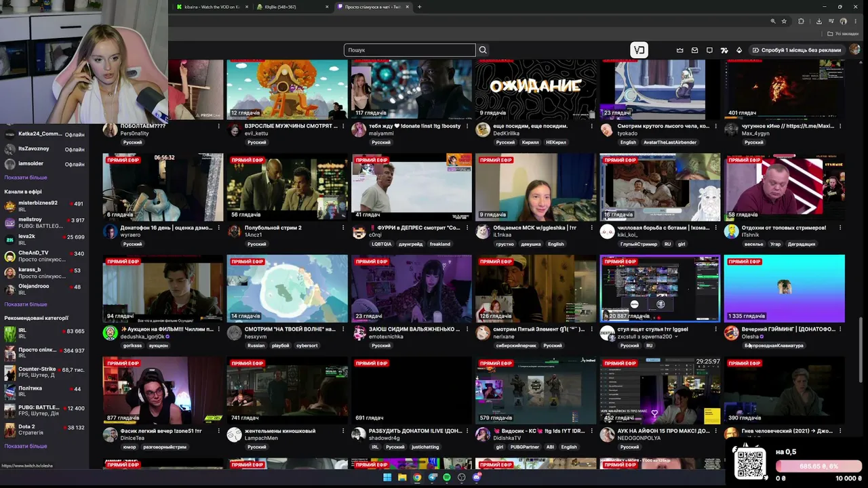
Task: Open Telegram from the taskbar
Action: coord(432,477)
